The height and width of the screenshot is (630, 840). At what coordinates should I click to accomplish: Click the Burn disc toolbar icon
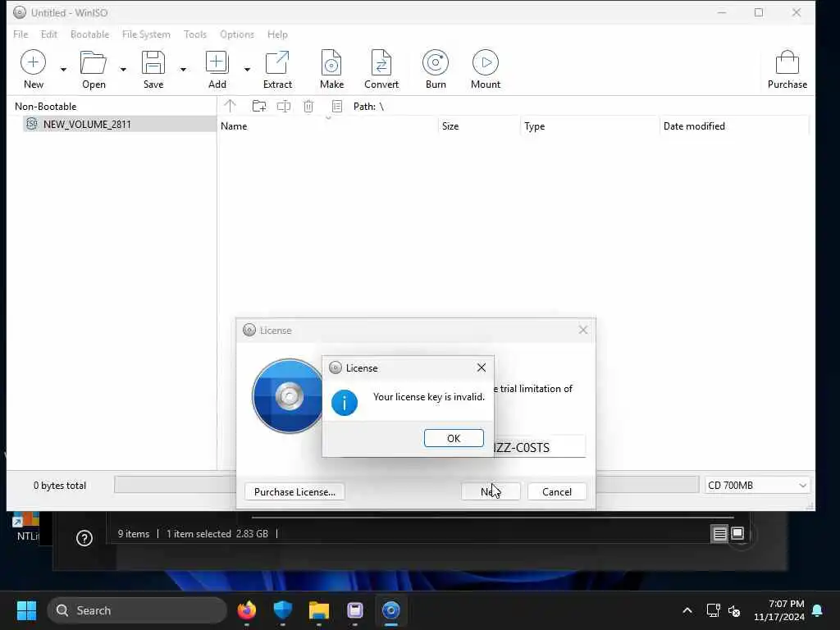[436, 69]
